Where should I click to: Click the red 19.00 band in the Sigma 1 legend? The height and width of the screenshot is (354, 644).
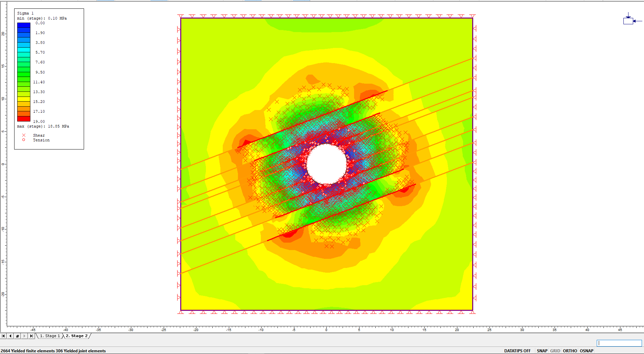(23, 119)
